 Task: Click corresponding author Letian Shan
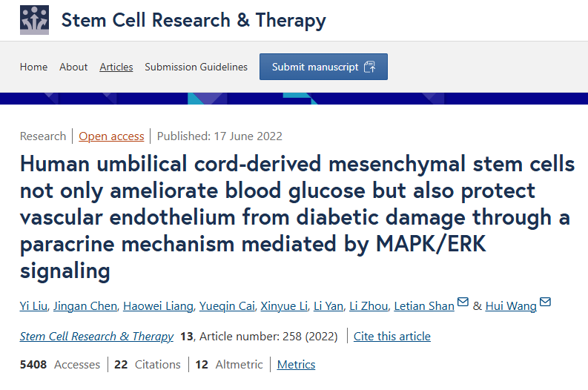point(424,306)
